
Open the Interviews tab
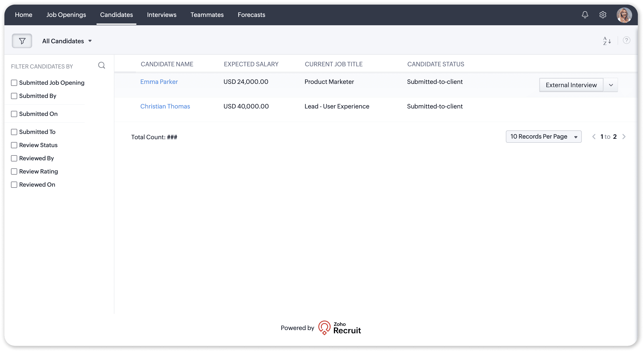161,15
